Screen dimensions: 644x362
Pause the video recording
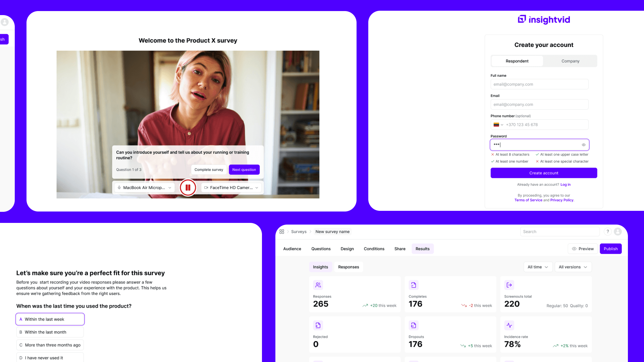[x=188, y=188]
